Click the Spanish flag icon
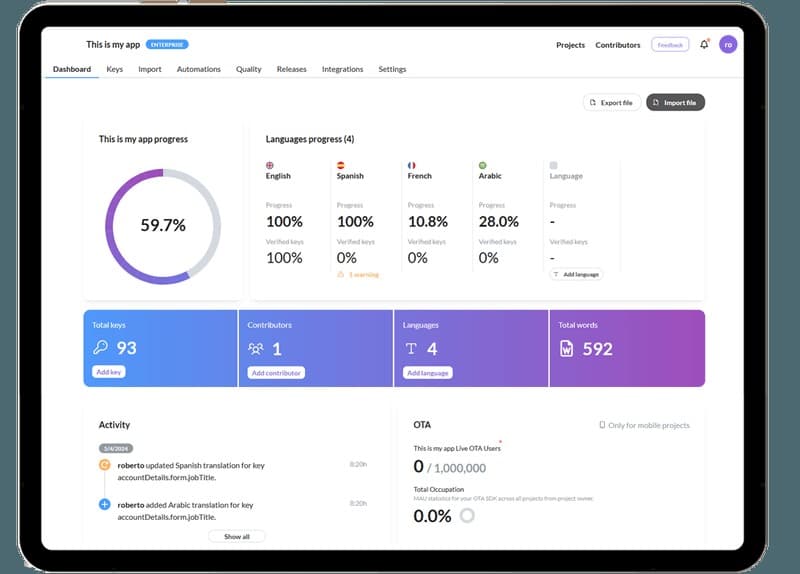Viewport: 800px width, 574px height. click(340, 165)
